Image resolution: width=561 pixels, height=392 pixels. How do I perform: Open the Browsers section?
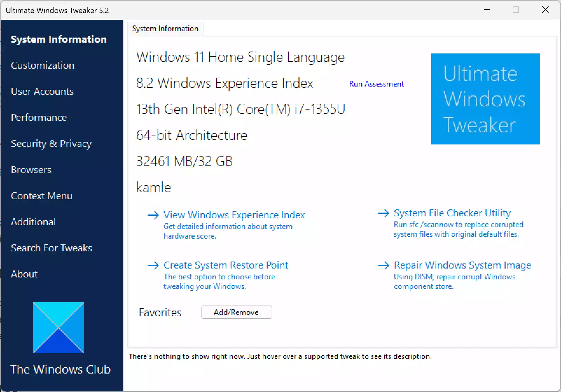coord(31,170)
